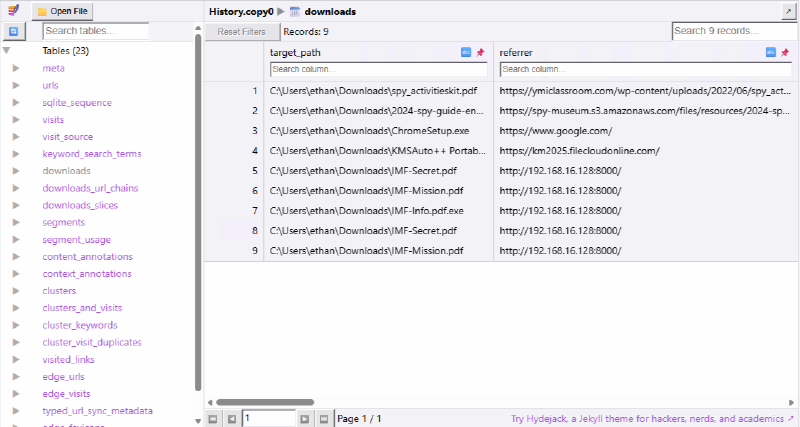Expand the meta table node
This screenshot has height=427, width=800.
pyautogui.click(x=16, y=68)
